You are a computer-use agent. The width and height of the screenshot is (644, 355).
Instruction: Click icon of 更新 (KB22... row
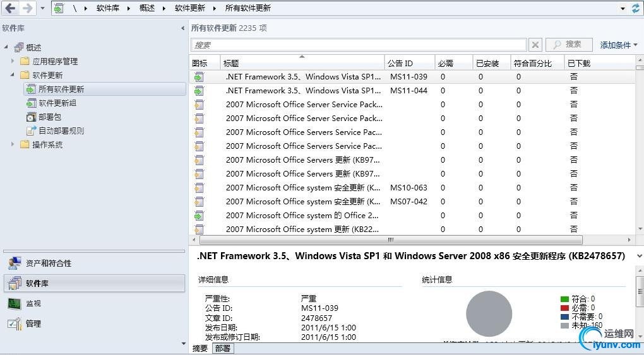coord(199,230)
